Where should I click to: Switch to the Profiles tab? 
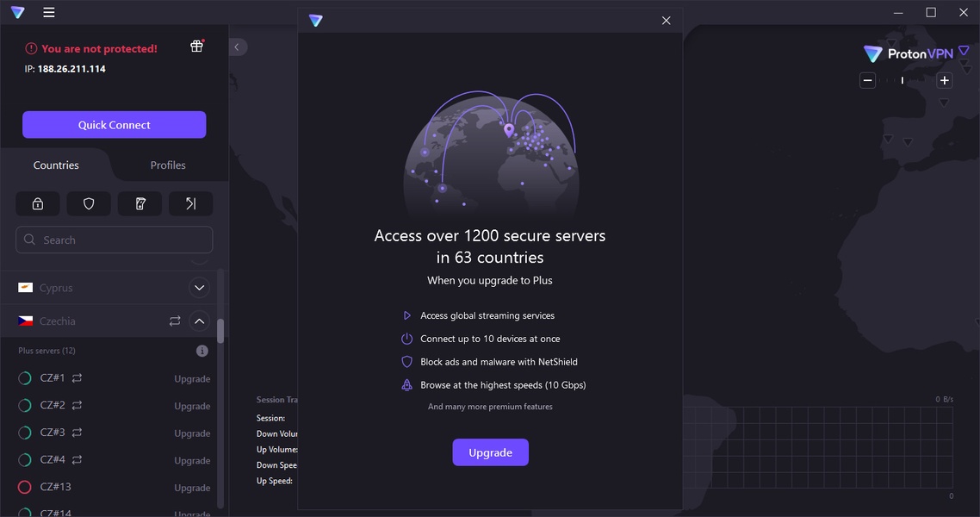[x=168, y=165]
